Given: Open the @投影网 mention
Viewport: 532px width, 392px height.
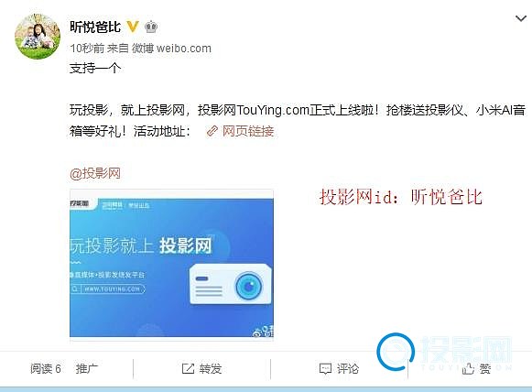Looking at the screenshot, I should point(95,173).
